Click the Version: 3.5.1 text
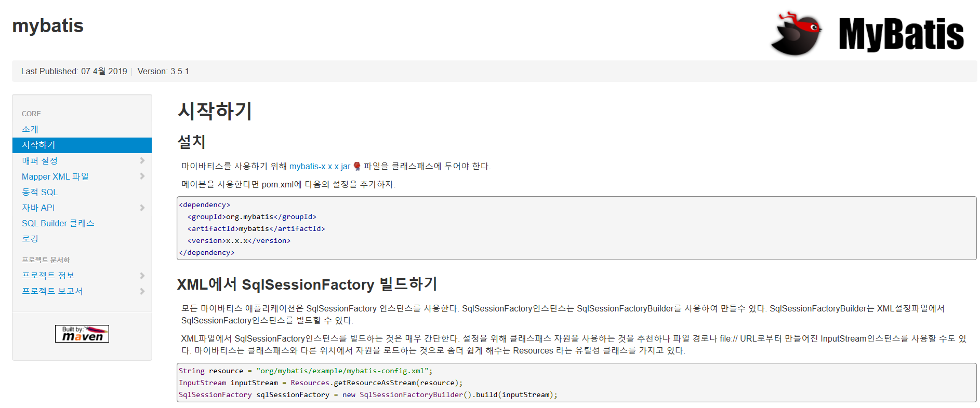Screen dimensions: 980x408 (x=163, y=71)
